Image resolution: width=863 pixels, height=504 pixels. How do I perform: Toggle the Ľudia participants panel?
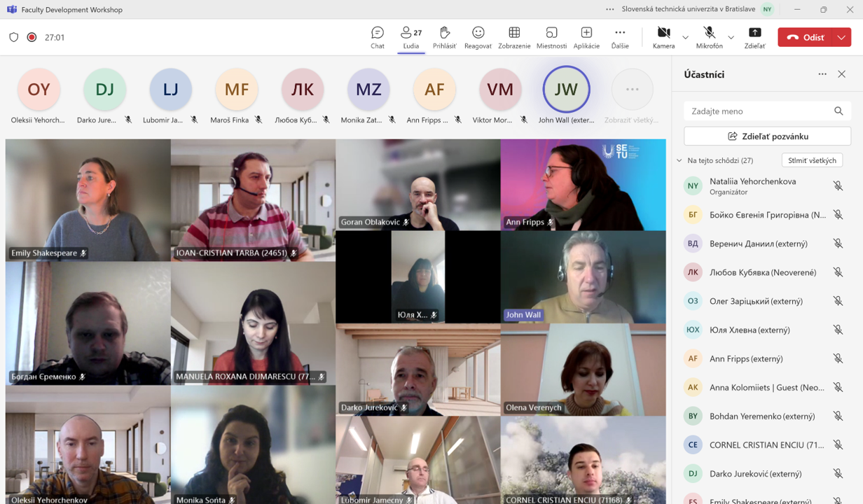coord(411,37)
